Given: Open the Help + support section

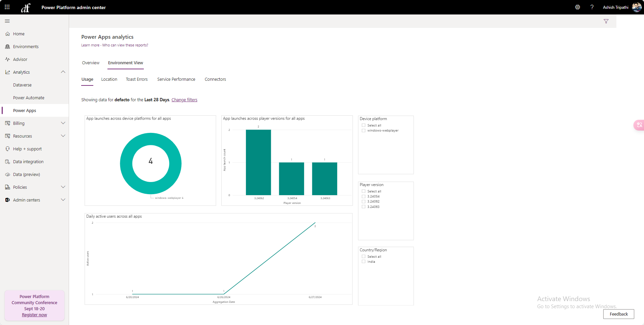Looking at the screenshot, I should (x=27, y=149).
